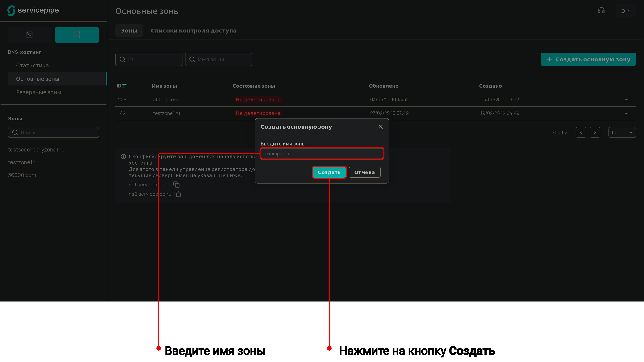This screenshot has height=362, width=644.
Task: Open Резервные зоны in the sidebar
Action: [x=39, y=92]
